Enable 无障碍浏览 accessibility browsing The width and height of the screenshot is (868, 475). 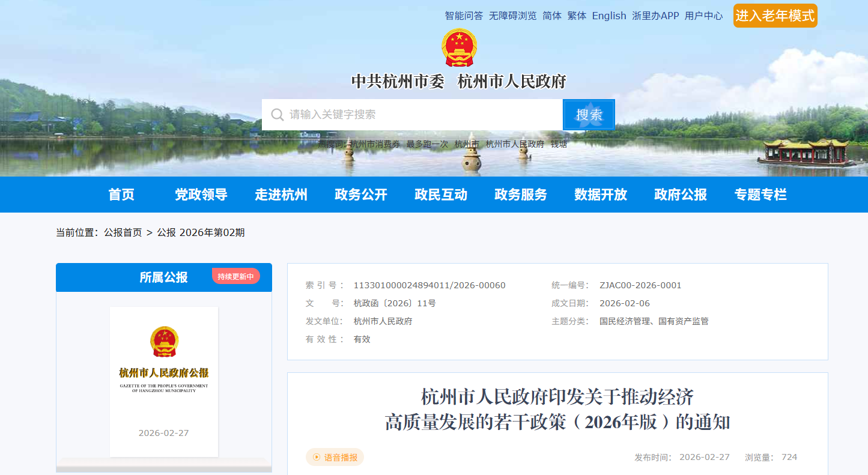coord(512,16)
